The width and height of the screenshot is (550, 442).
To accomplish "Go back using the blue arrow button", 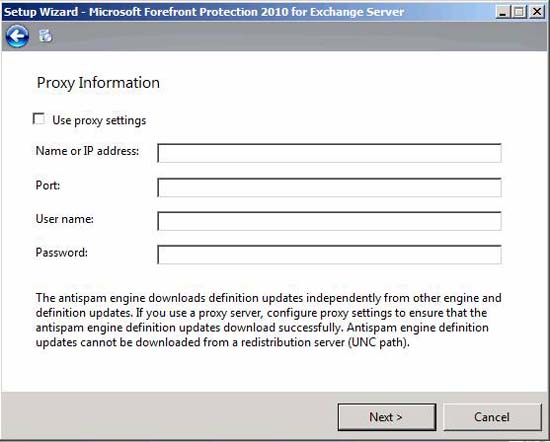I will [x=17, y=36].
